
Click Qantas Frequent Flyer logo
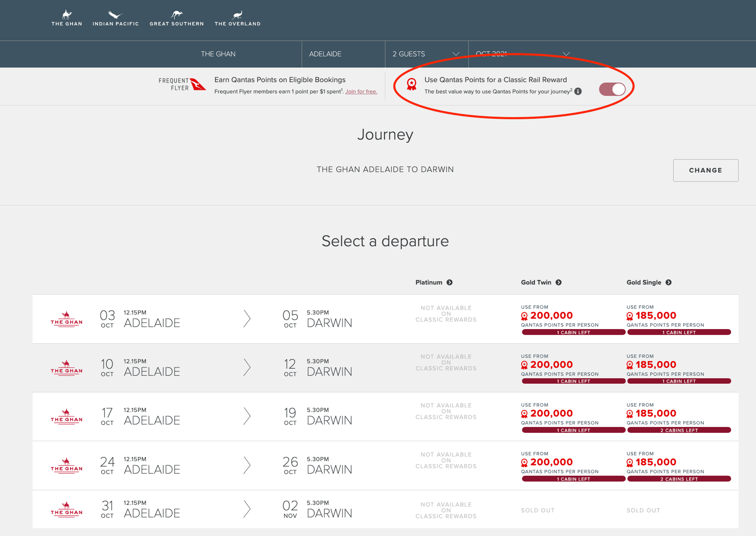tap(182, 84)
